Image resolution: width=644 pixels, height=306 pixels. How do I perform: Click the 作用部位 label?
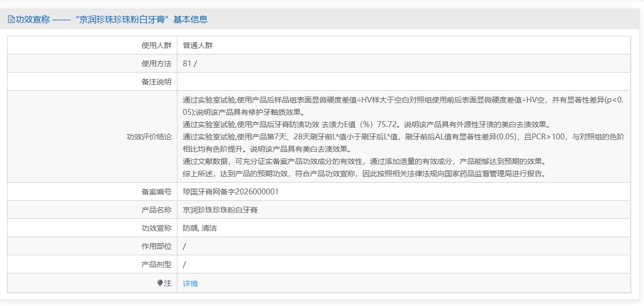point(157,246)
